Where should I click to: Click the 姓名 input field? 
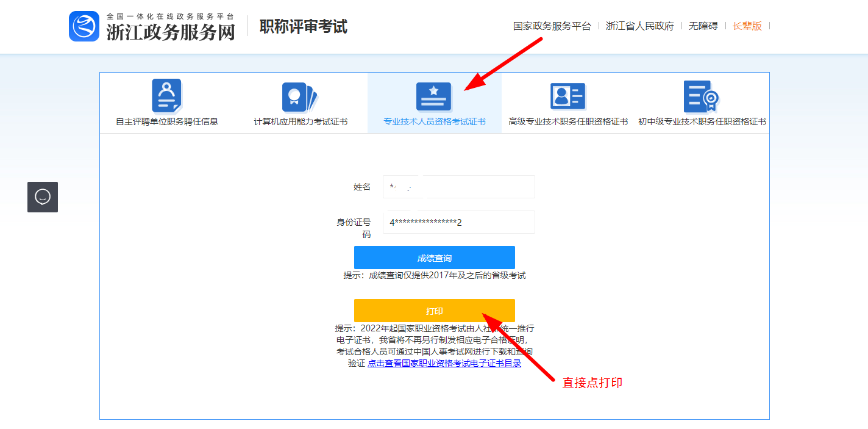(458, 187)
